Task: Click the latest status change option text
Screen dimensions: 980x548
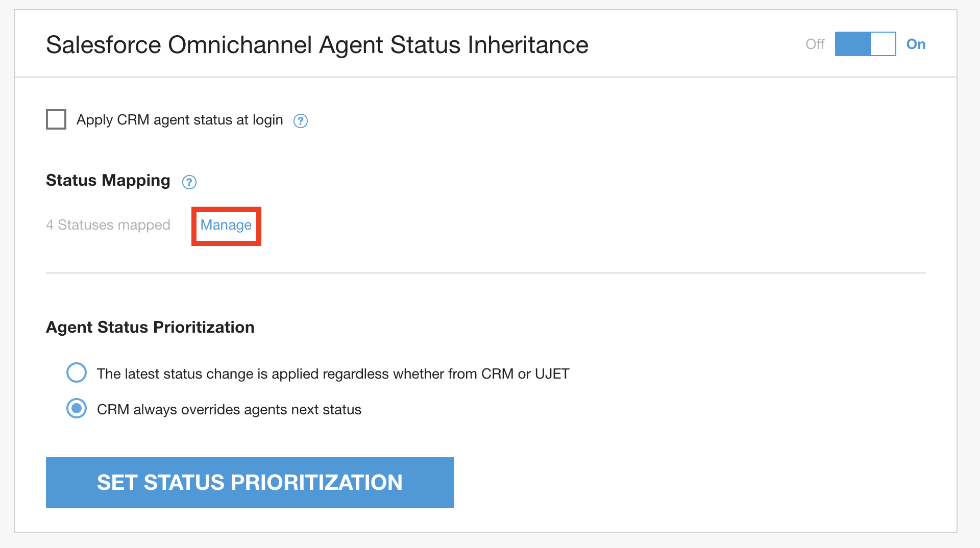Action: (x=333, y=374)
